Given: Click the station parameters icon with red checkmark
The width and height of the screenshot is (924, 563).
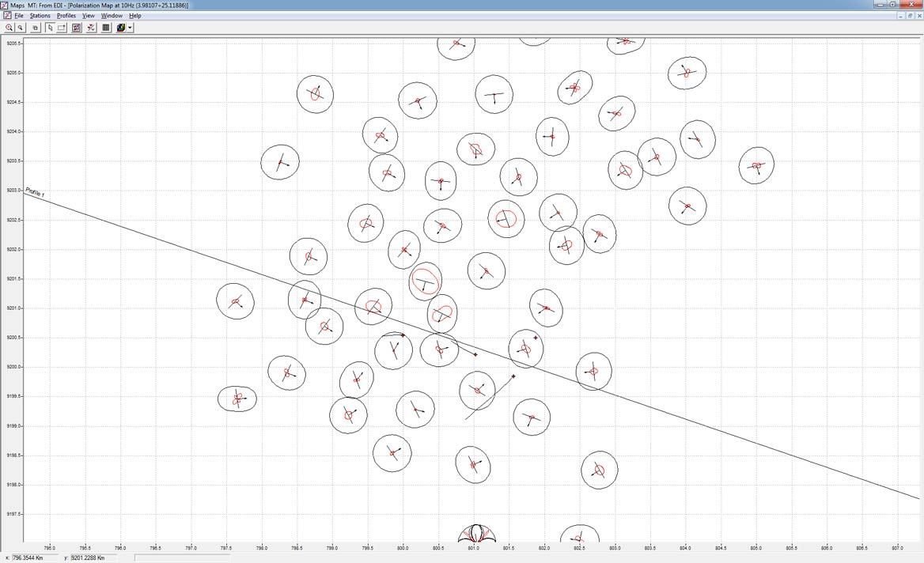Looking at the screenshot, I should tap(91, 28).
